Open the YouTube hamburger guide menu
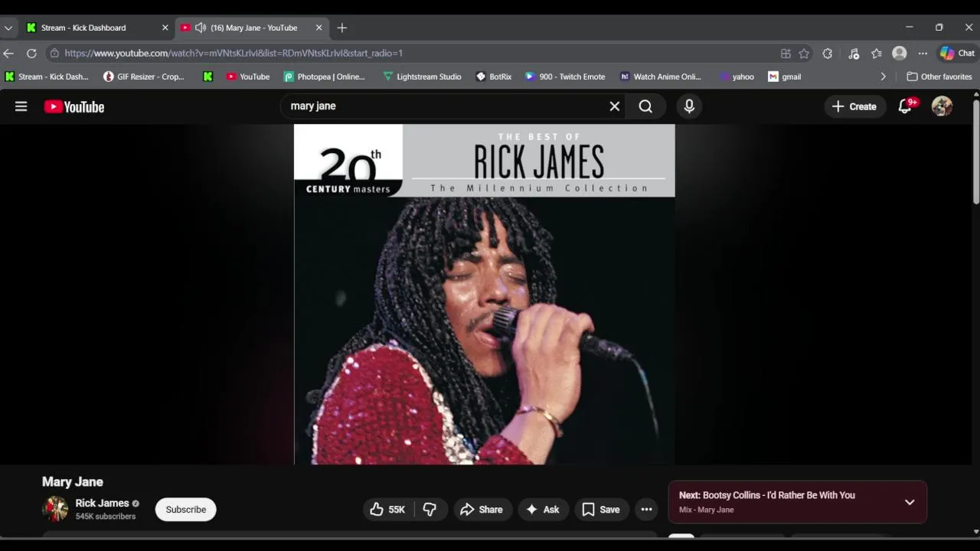 21,106
